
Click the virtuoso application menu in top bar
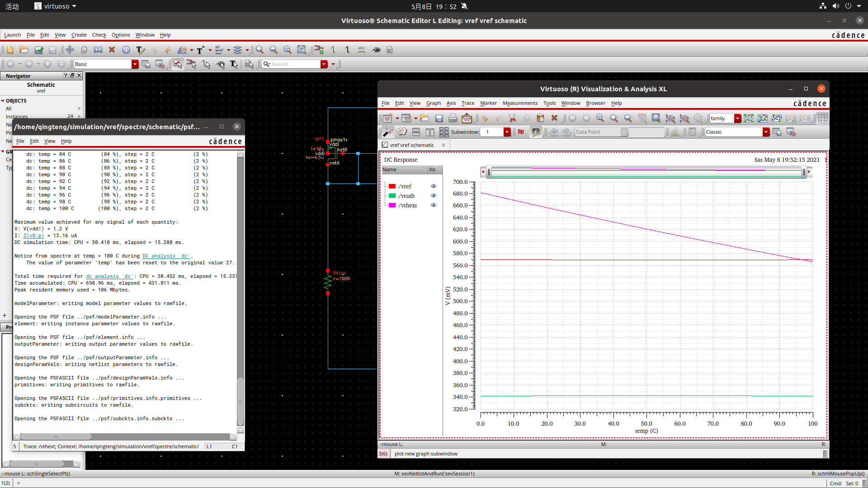tap(56, 6)
